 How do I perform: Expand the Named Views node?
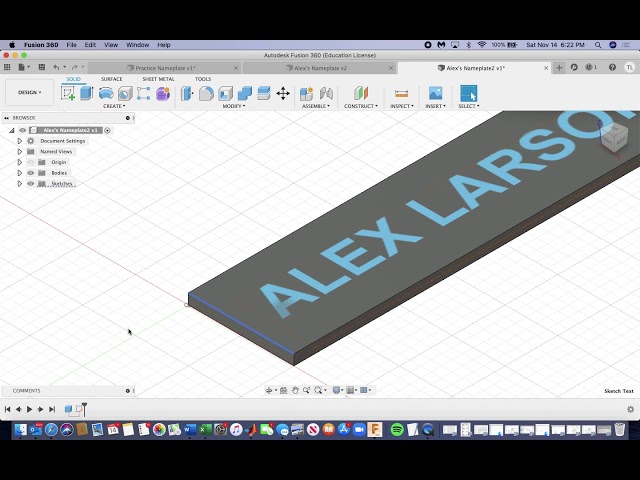[19, 151]
